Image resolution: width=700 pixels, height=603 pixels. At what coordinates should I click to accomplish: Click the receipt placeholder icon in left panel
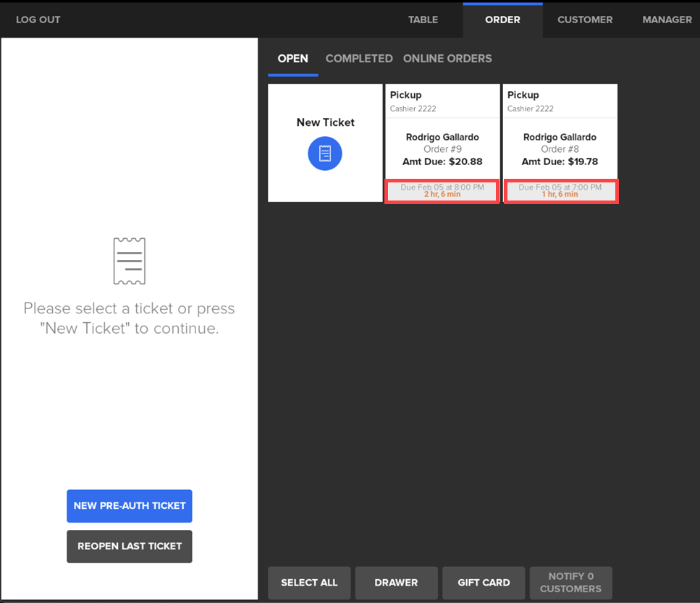pos(130,261)
